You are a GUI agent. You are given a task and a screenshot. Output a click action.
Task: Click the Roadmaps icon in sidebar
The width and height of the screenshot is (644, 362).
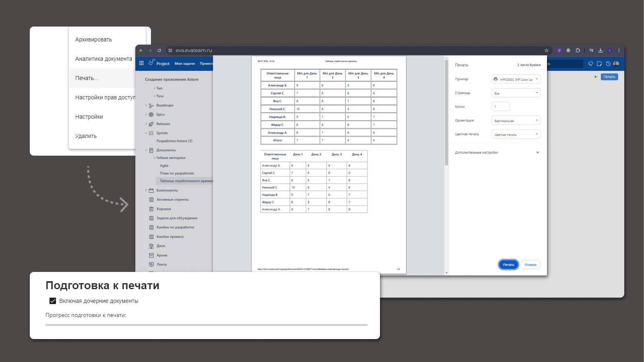click(151, 105)
